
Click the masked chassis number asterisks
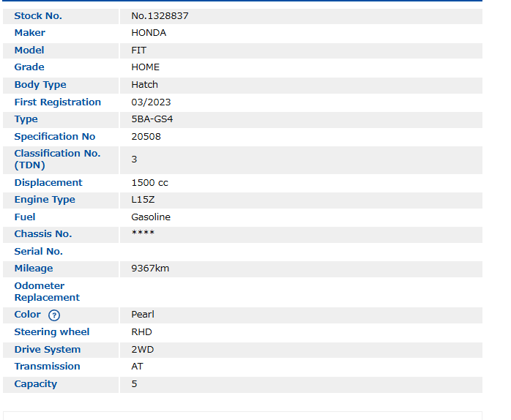tap(143, 234)
